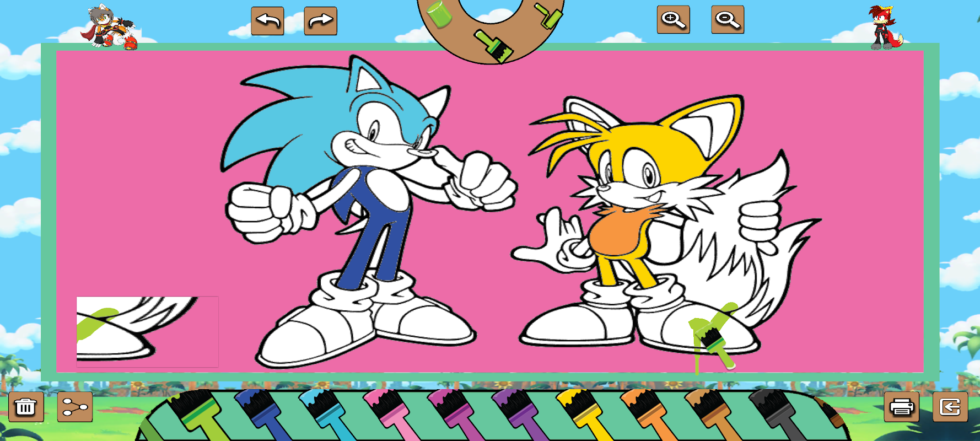Select the paint bucket fill tool
980x441 pixels.
(439, 14)
